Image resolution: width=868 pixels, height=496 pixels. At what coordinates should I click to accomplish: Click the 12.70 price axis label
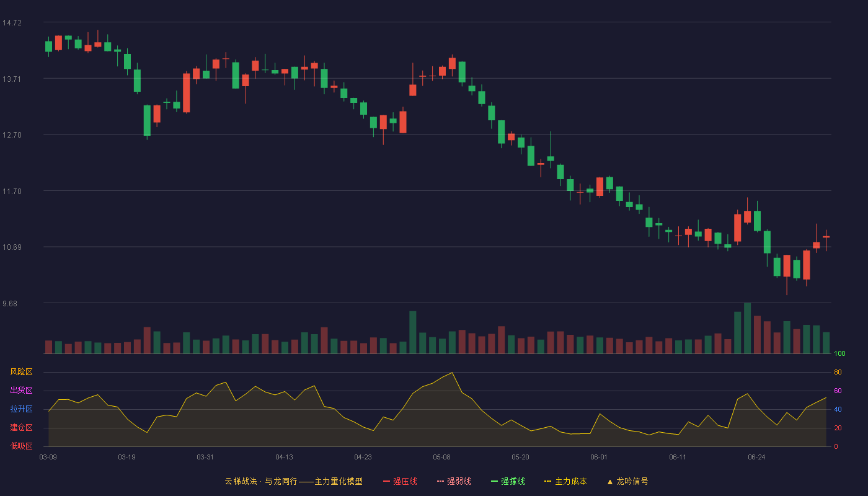12,135
